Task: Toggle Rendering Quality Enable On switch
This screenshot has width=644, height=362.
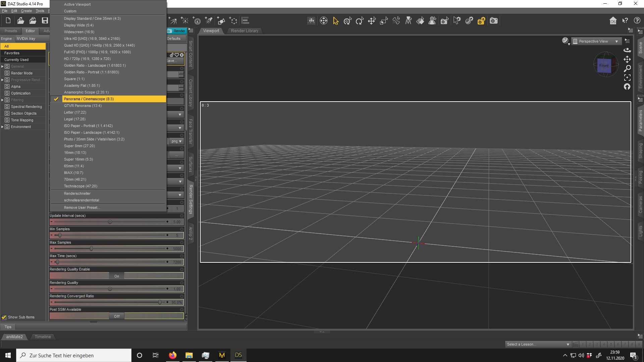Action: coord(116,276)
